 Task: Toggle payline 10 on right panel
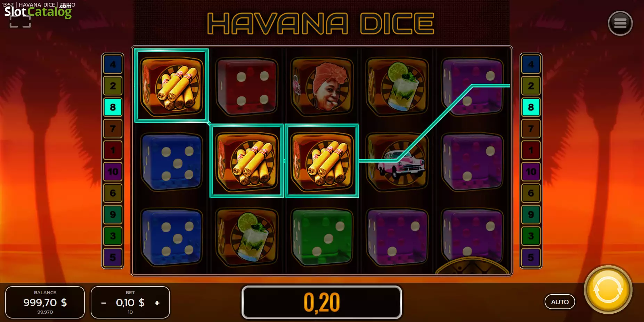coord(531,171)
